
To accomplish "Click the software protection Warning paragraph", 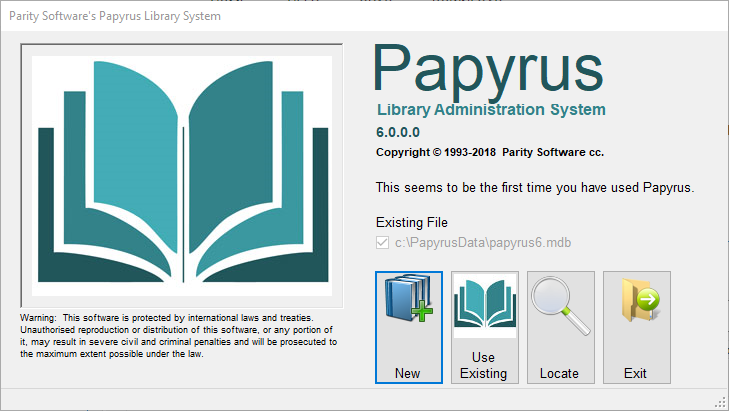I will (179, 336).
